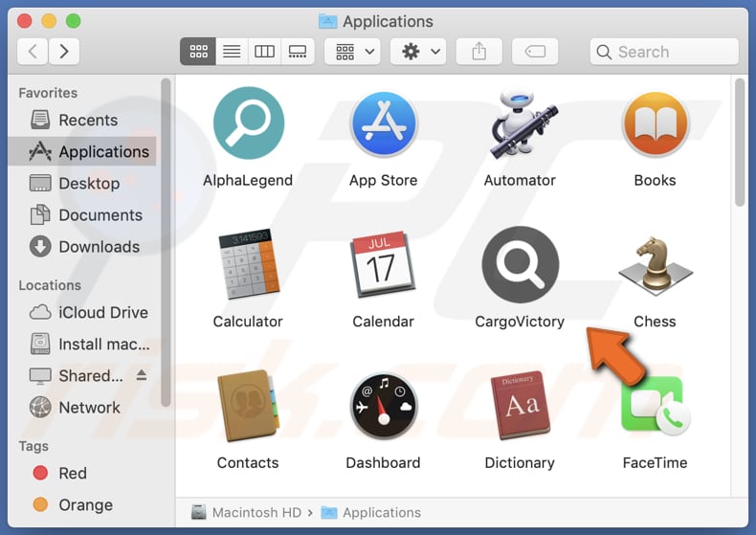
Task: Close the Finder window with red button
Action: click(25, 21)
